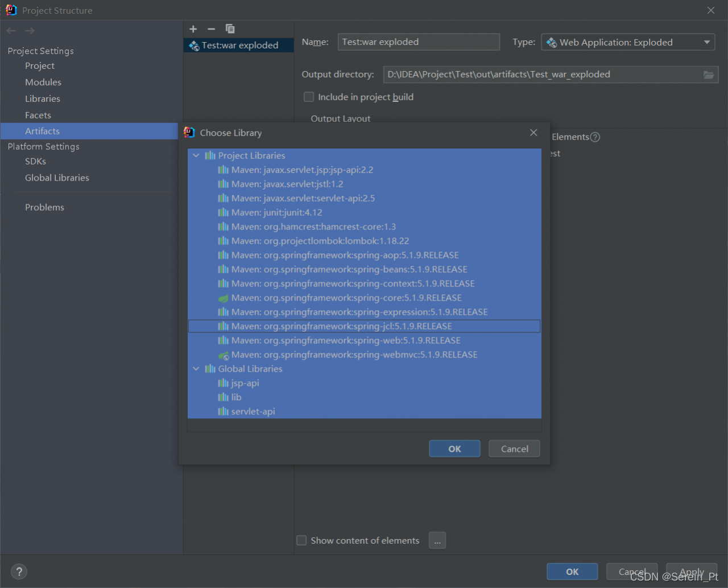Select Maven: spring-jcl:5.1.9.RELEASE row
Viewport: 728px width, 588px height.
[x=364, y=327]
